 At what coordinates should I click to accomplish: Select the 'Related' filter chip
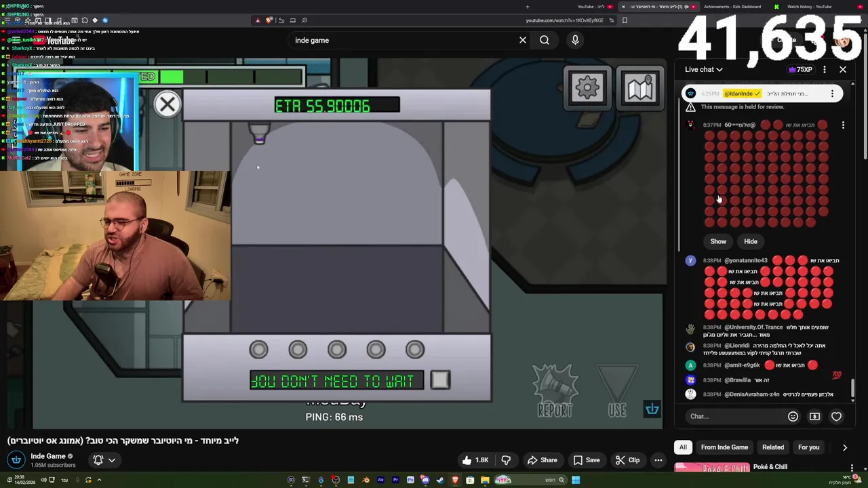772,447
